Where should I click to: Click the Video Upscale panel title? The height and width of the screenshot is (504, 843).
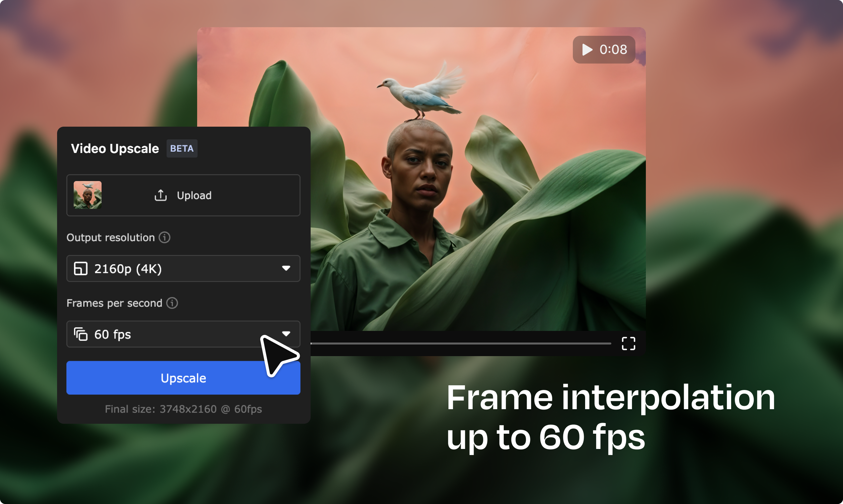pos(115,149)
